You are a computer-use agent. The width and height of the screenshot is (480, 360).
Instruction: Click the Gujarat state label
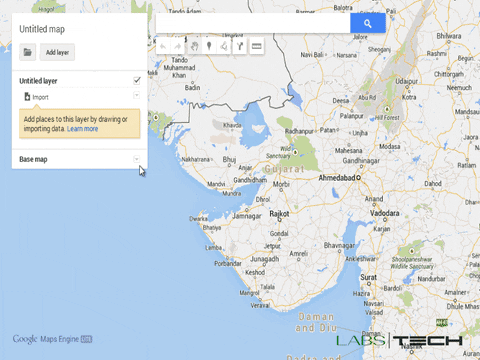284,169
